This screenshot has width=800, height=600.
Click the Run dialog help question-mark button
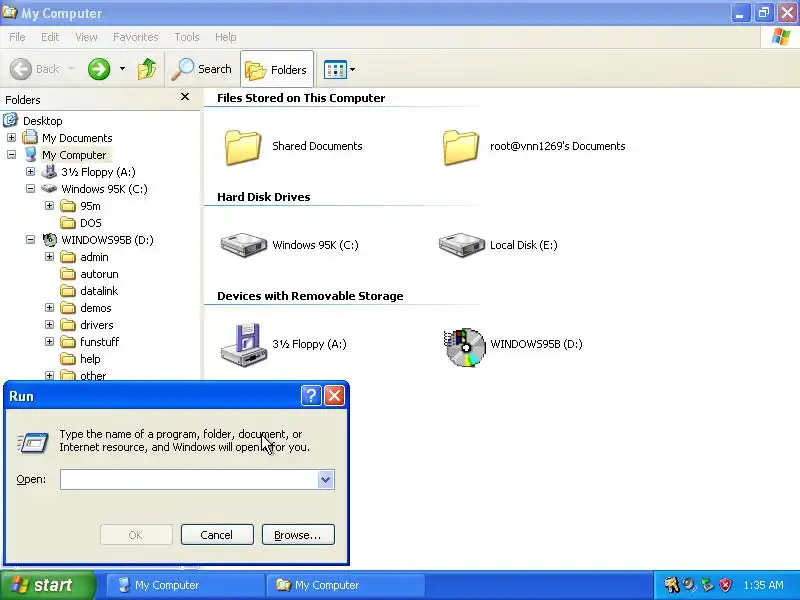pyautogui.click(x=311, y=395)
